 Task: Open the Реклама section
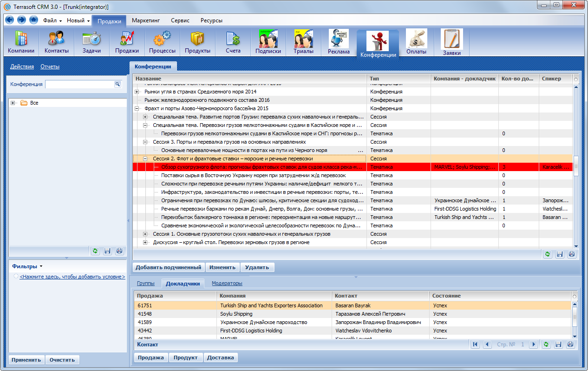point(339,43)
